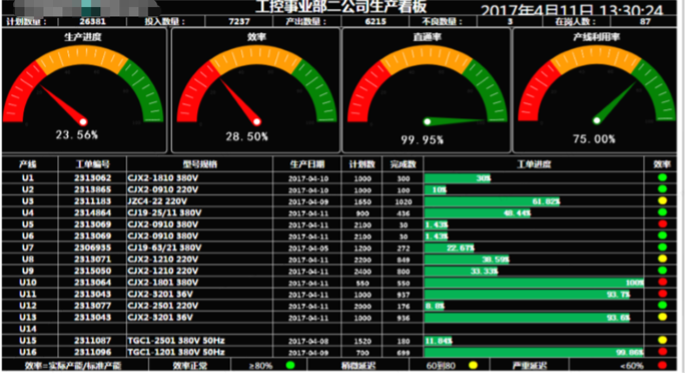Click the yellow legend dot beside 60到80
The height and width of the screenshot is (375, 687).
[x=473, y=365]
